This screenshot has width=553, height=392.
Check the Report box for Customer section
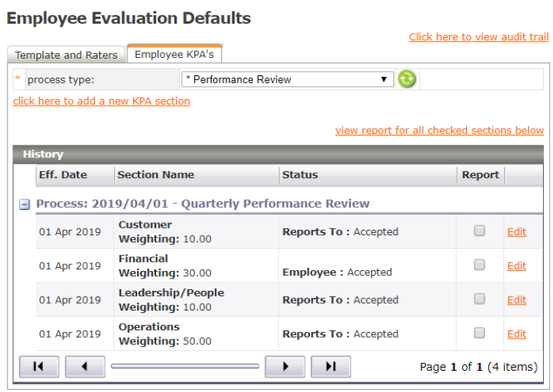(x=479, y=231)
